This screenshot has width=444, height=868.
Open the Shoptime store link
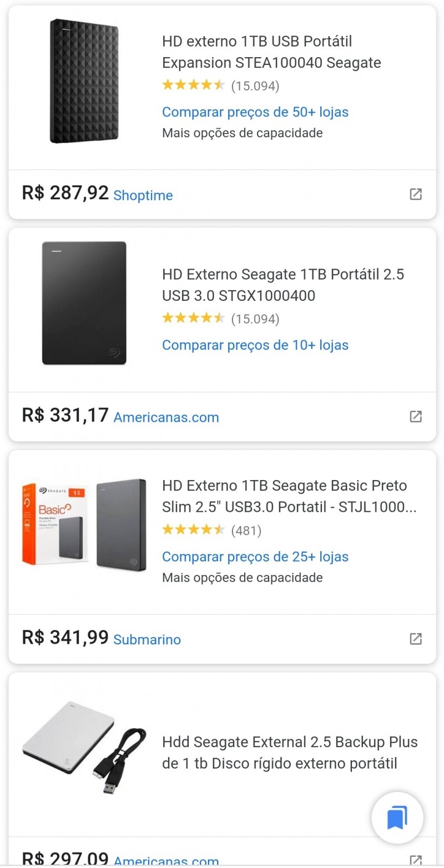tap(143, 195)
